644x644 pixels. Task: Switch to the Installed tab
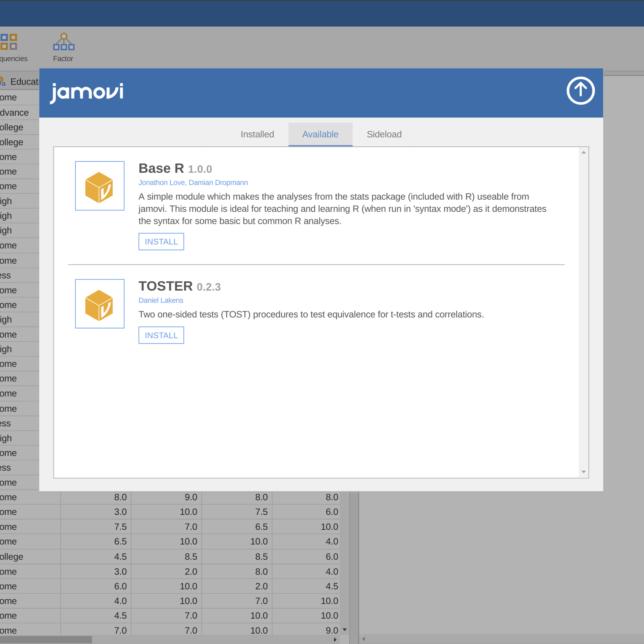coord(257,134)
